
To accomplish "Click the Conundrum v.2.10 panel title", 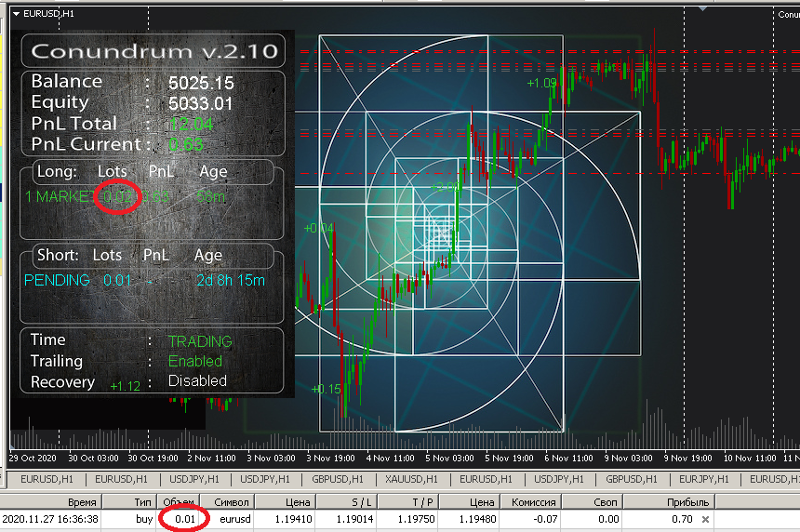I will pos(153,51).
